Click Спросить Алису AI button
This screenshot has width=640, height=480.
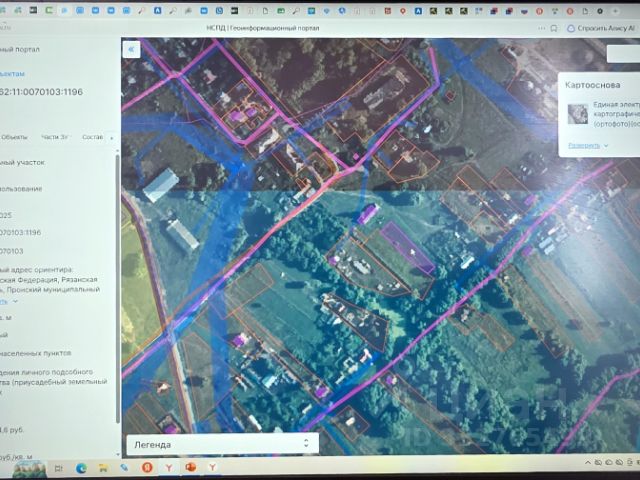[x=601, y=28]
